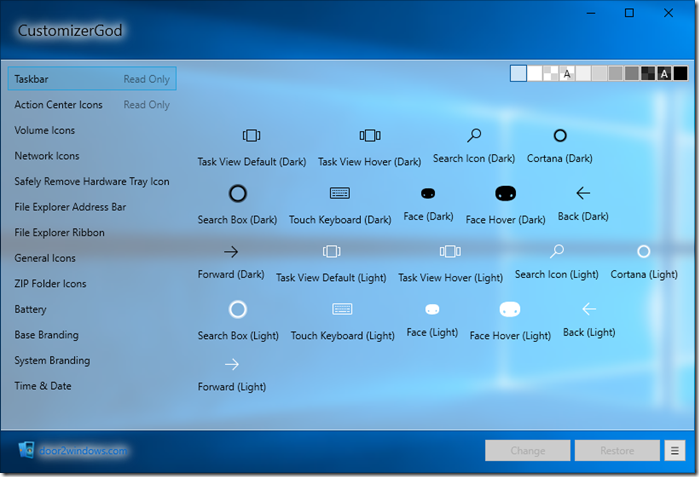Maximize the CustomizerGod window
The image size is (699, 477).
(x=629, y=13)
